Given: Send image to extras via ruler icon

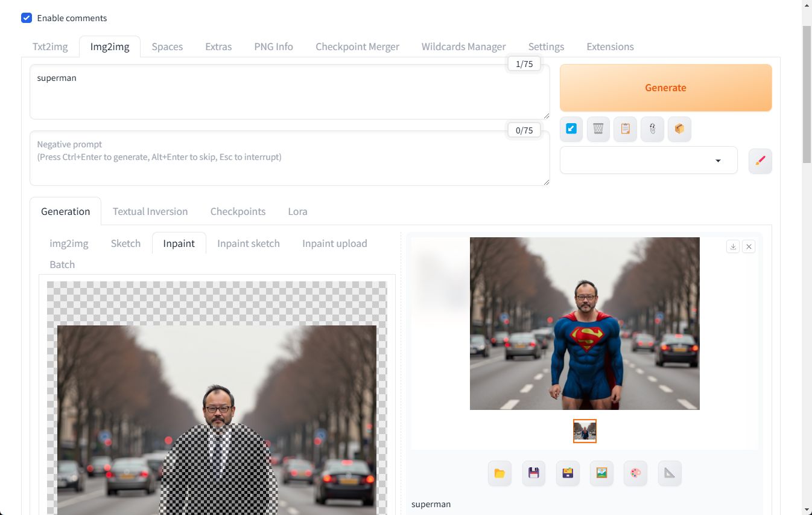Looking at the screenshot, I should 670,473.
